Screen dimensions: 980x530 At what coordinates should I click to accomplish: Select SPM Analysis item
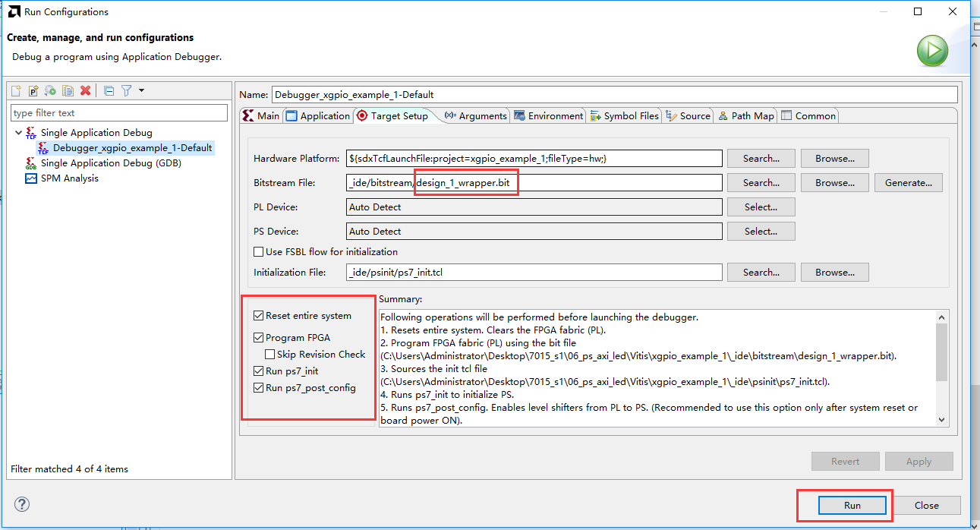[70, 178]
